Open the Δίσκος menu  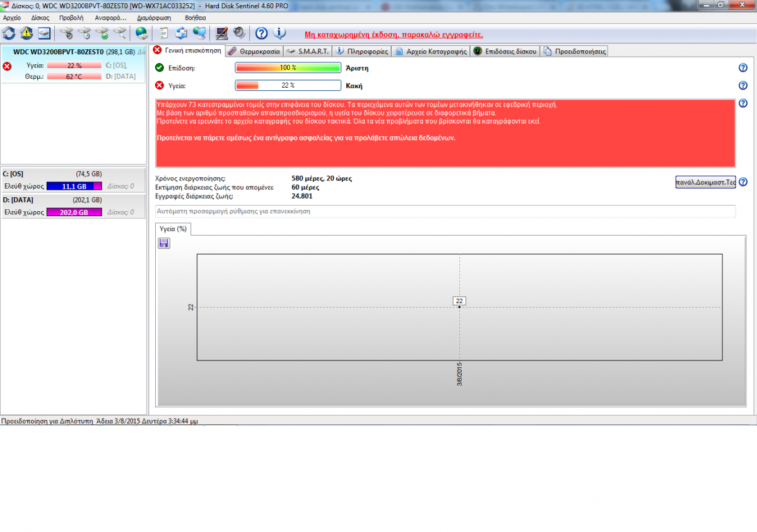point(40,18)
